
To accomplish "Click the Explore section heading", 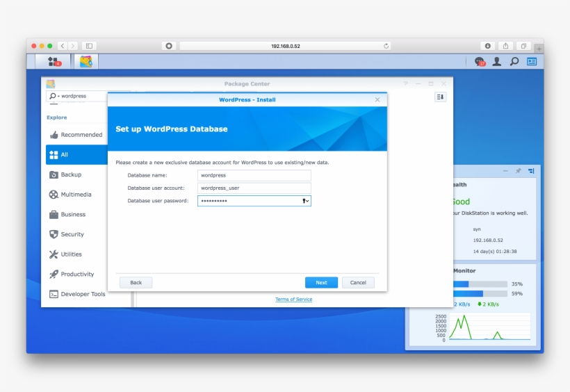I will coord(57,117).
